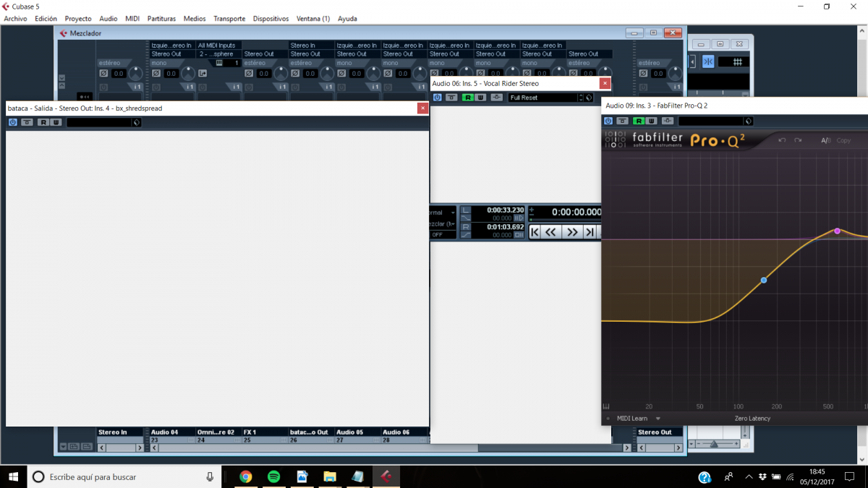Toggle green Read button in Vocal Rider
Image resolution: width=868 pixels, height=488 pixels.
(468, 97)
